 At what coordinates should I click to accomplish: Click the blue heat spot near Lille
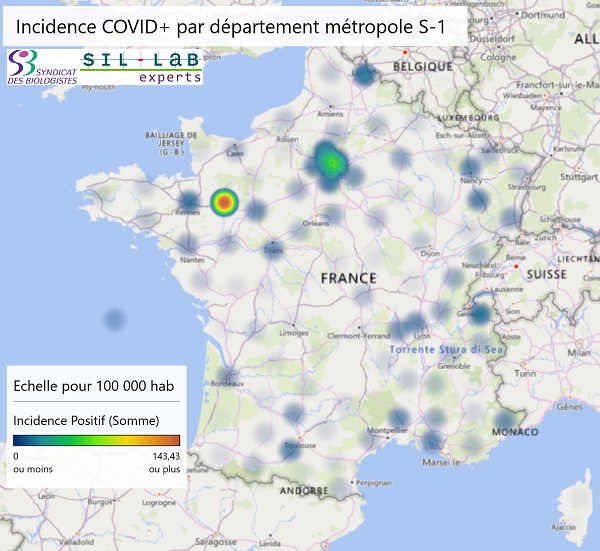click(x=365, y=75)
